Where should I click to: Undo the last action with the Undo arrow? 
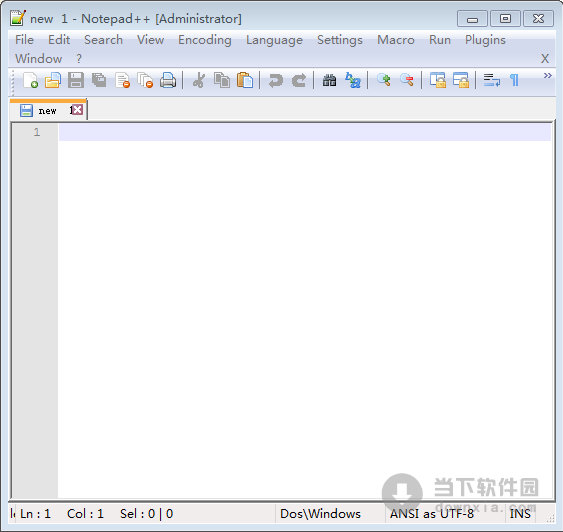point(276,80)
